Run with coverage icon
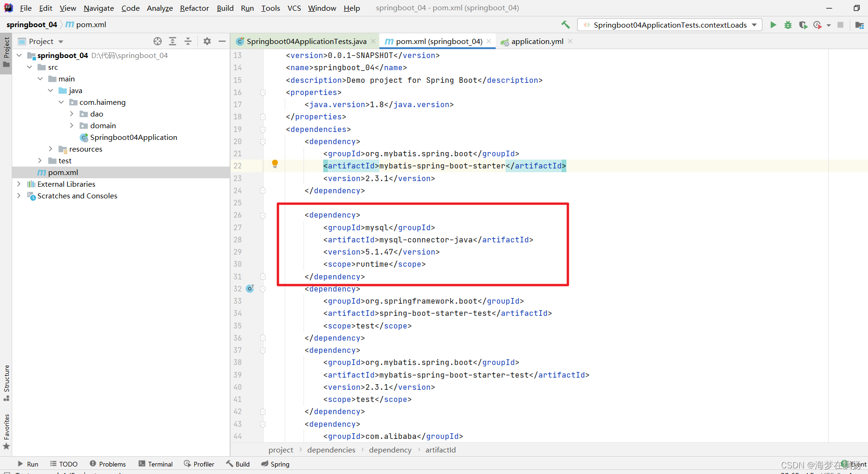868x474 pixels. pos(803,25)
